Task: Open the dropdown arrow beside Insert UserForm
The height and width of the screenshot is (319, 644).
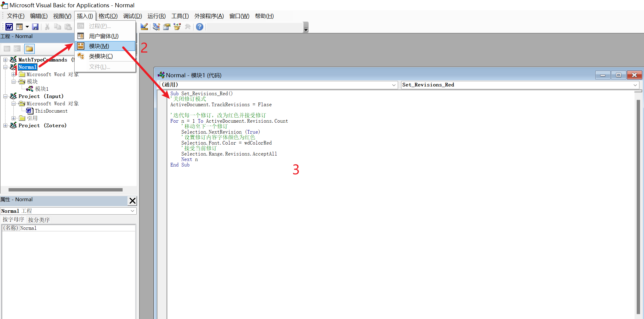Action: pos(27,27)
